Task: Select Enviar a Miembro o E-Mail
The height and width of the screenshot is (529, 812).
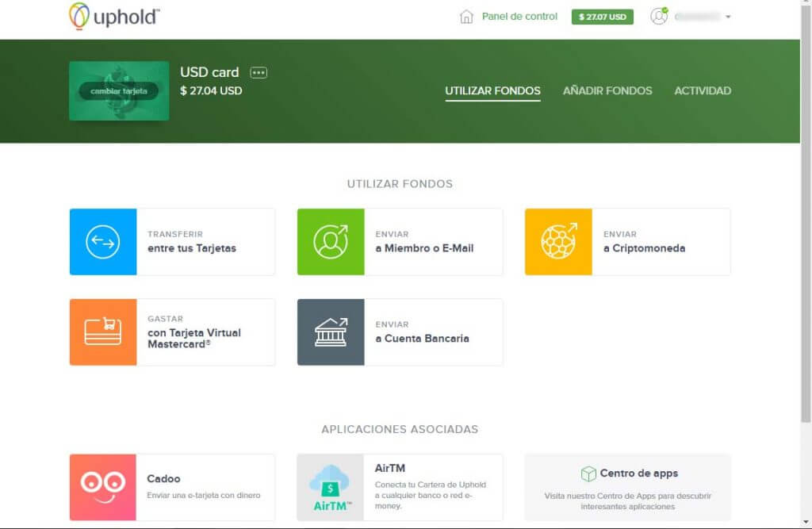Action: (400, 242)
